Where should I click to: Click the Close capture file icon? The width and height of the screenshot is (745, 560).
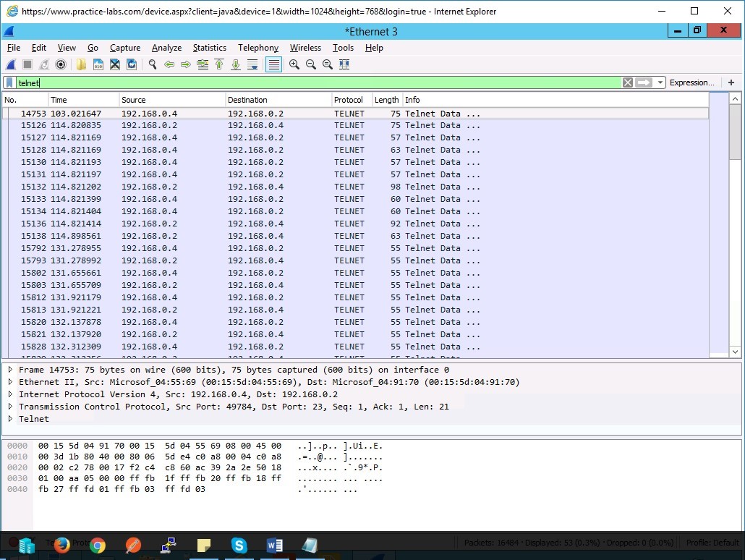[x=114, y=64]
